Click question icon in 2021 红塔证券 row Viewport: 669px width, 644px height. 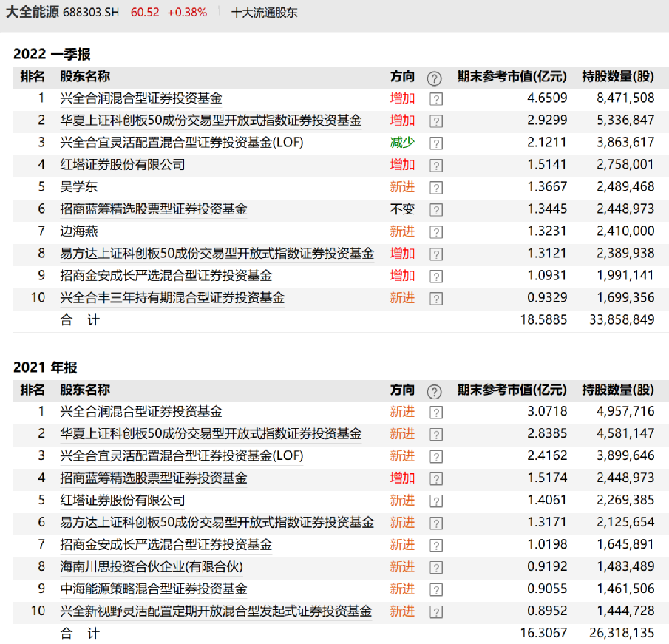pos(435,501)
